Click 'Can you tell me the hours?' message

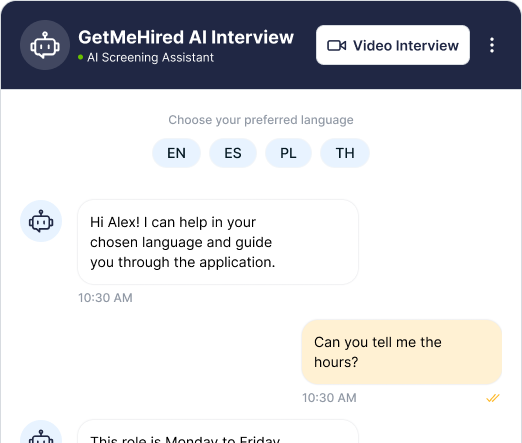tap(402, 352)
